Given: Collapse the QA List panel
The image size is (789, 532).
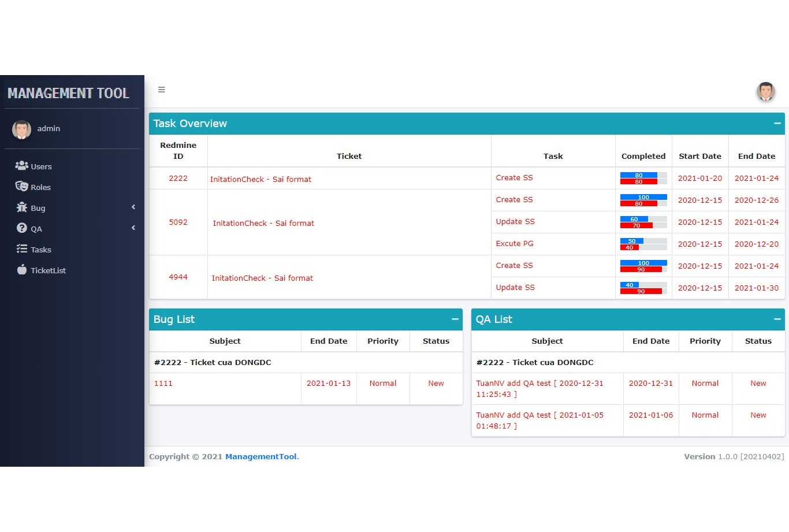Looking at the screenshot, I should coord(777,319).
